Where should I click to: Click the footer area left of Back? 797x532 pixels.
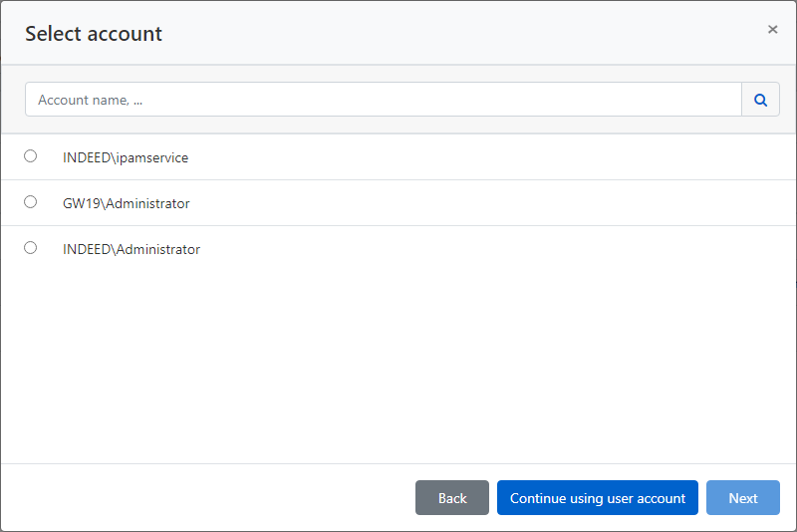(x=199, y=498)
